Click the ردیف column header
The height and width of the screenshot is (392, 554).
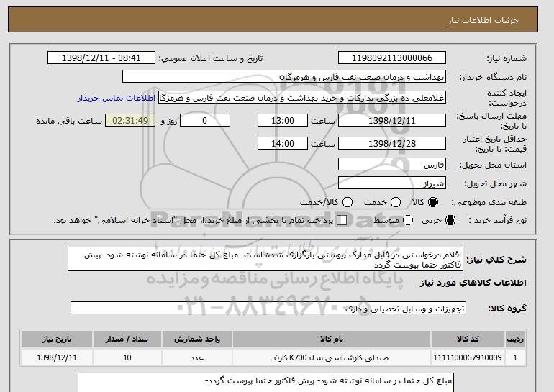click(515, 339)
